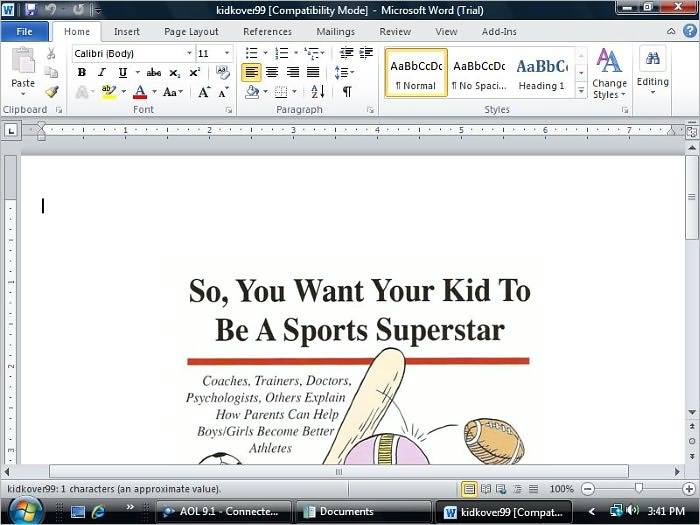Apply yellow text highlight color
The width and height of the screenshot is (700, 525).
pyautogui.click(x=109, y=92)
